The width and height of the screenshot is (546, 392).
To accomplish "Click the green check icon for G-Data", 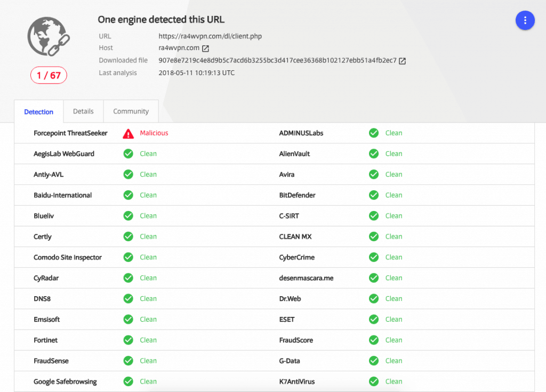I will coord(374,361).
